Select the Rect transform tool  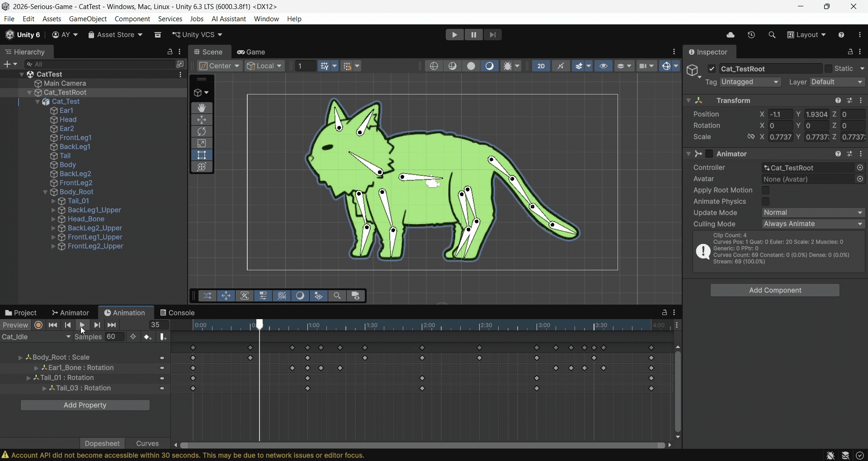[202, 155]
